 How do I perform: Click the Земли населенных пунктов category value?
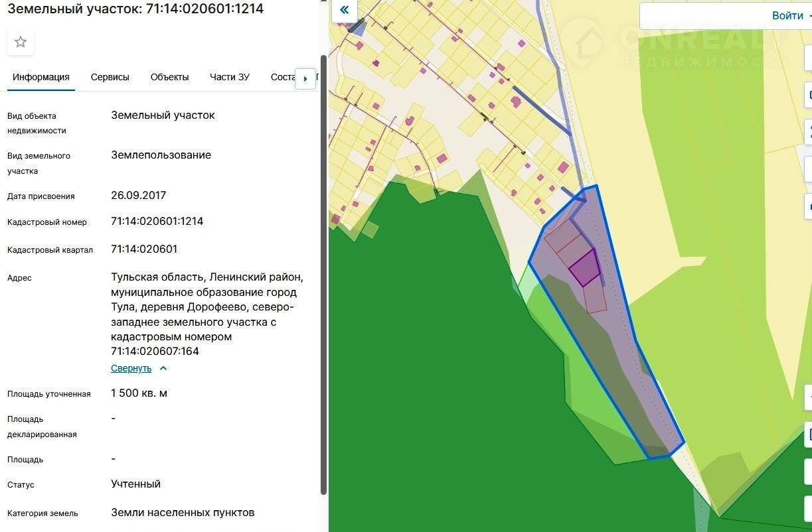coord(183,513)
